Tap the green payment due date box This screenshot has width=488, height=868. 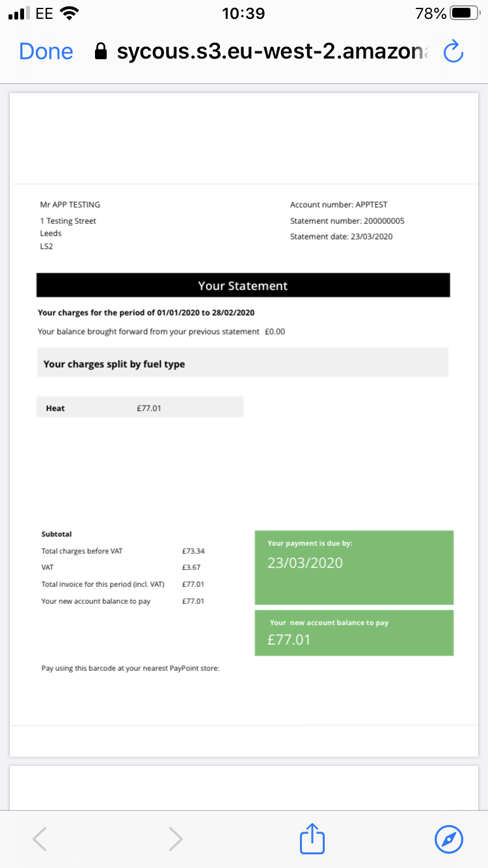point(354,567)
